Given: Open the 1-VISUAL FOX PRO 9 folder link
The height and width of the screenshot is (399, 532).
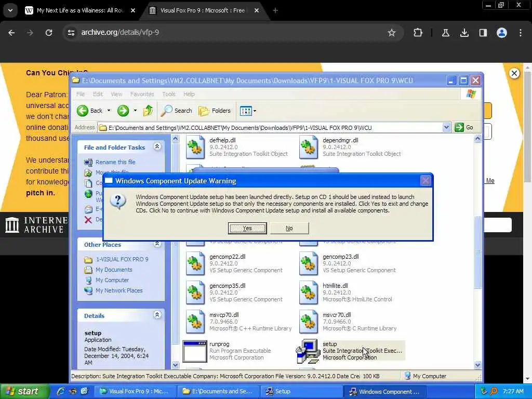Looking at the screenshot, I should pyautogui.click(x=122, y=259).
